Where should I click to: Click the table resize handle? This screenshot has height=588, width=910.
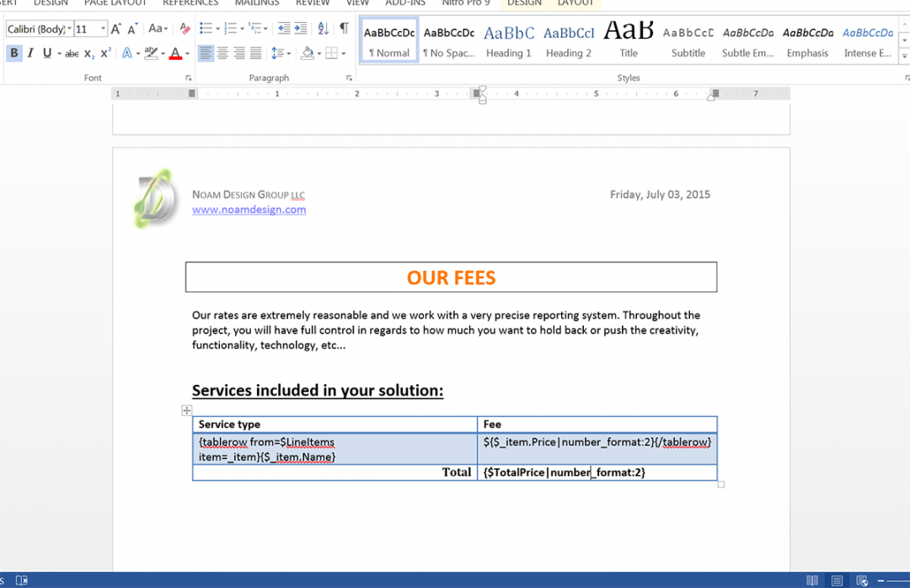[720, 484]
